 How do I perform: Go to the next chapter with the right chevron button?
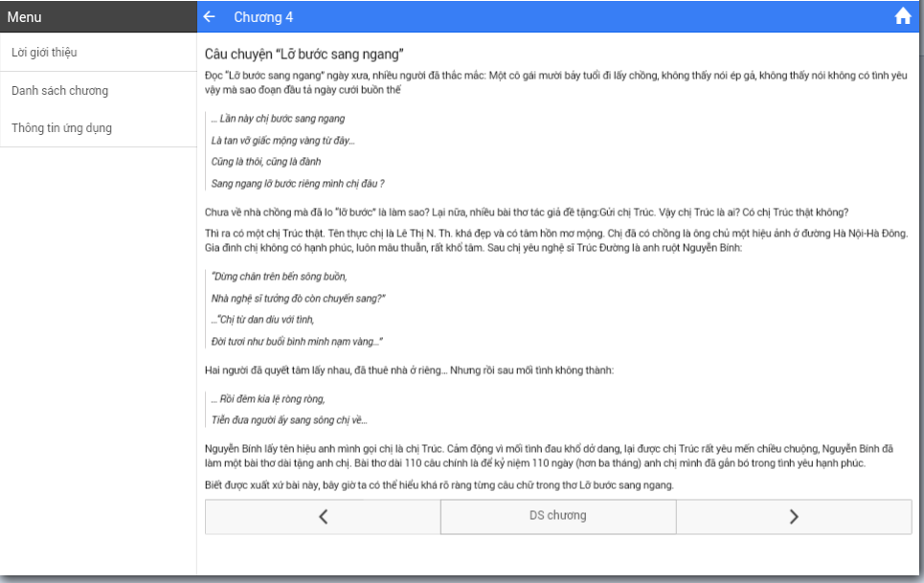click(x=794, y=517)
